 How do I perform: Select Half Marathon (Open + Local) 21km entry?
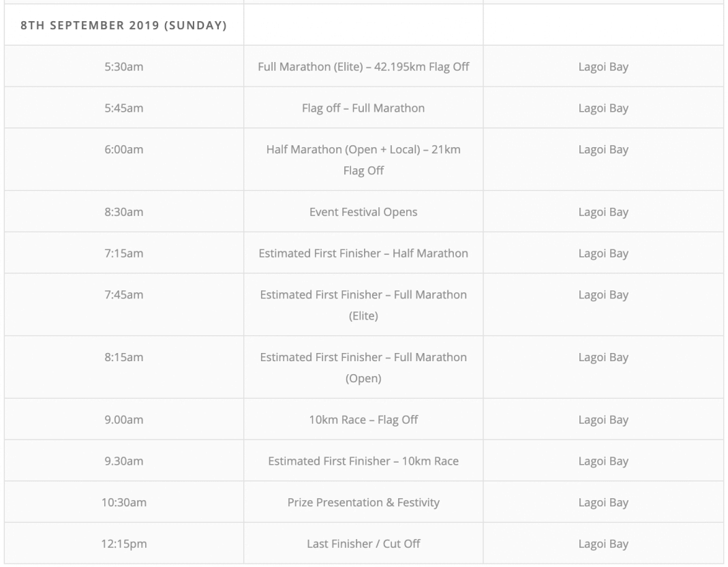click(x=363, y=159)
